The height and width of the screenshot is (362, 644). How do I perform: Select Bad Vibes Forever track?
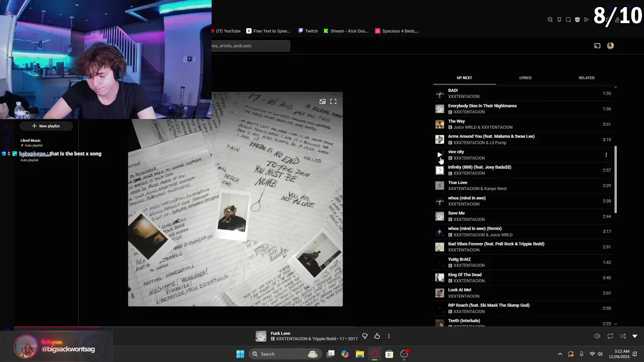[523, 247]
